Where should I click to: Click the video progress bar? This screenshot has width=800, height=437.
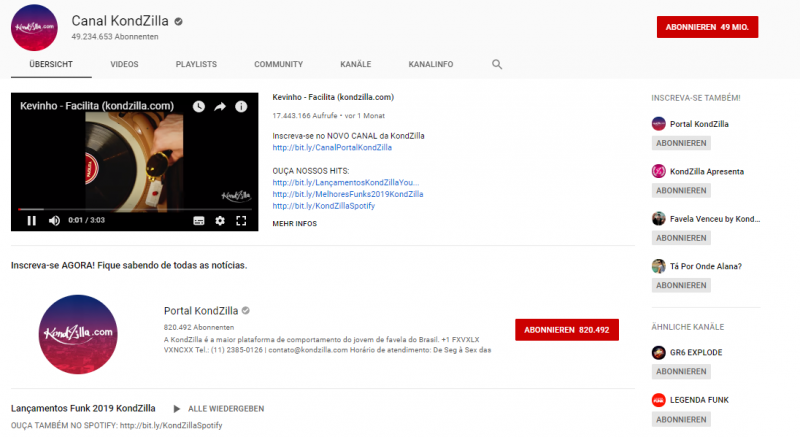(130, 210)
